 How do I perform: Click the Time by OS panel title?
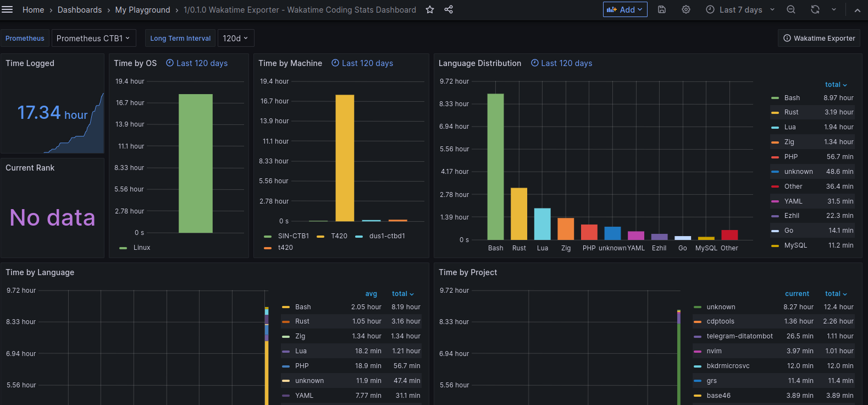tap(135, 63)
